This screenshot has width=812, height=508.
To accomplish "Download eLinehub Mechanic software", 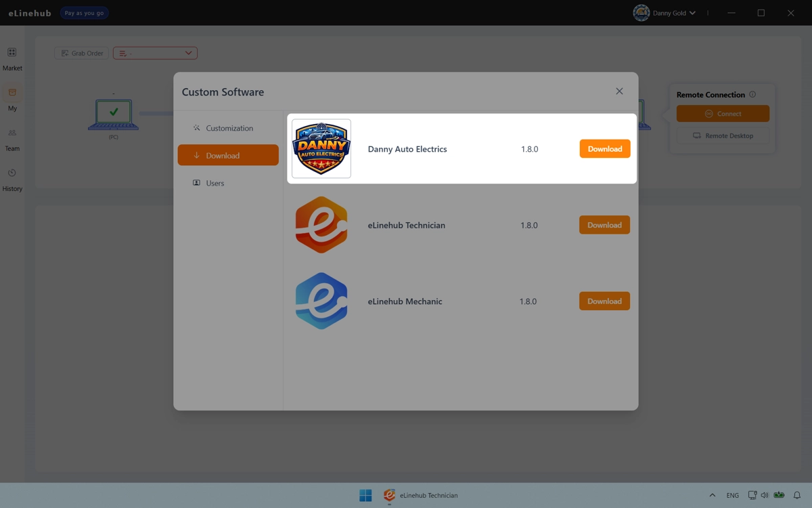I will tap(604, 301).
